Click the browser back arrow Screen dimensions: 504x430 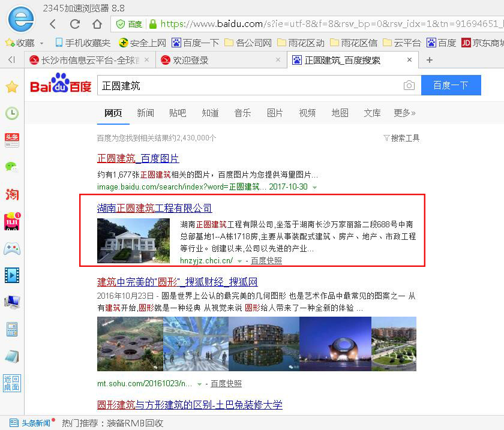pyautogui.click(x=53, y=24)
